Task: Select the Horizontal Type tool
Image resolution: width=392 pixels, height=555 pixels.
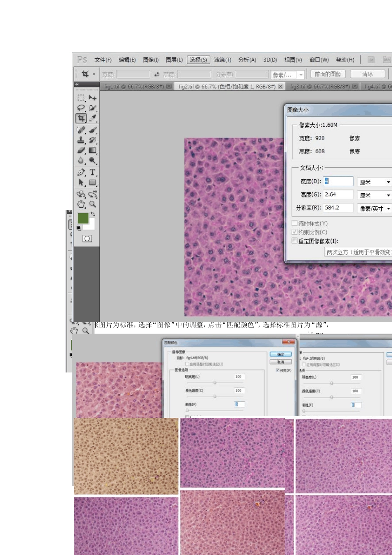Action: (x=92, y=172)
